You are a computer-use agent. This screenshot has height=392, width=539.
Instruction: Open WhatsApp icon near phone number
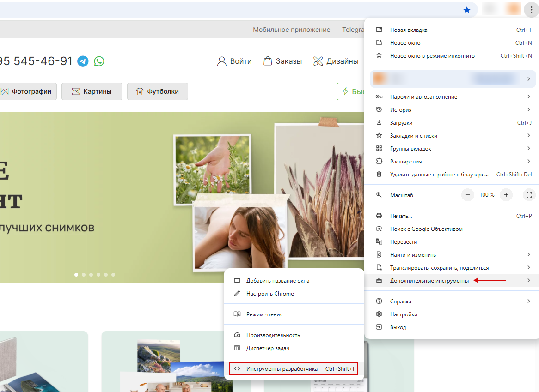tap(99, 61)
